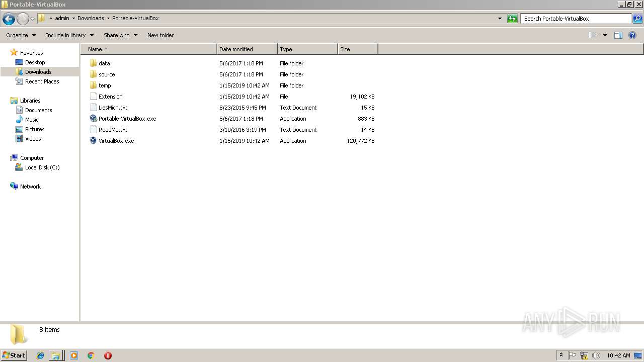The height and width of the screenshot is (362, 644).
Task: Toggle the preview pane icon
Action: point(618,35)
